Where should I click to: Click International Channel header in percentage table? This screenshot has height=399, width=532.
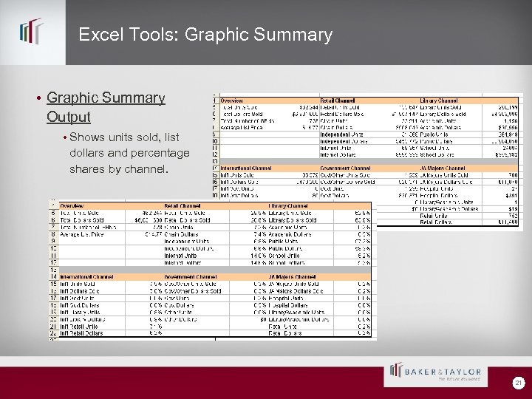tap(86, 277)
